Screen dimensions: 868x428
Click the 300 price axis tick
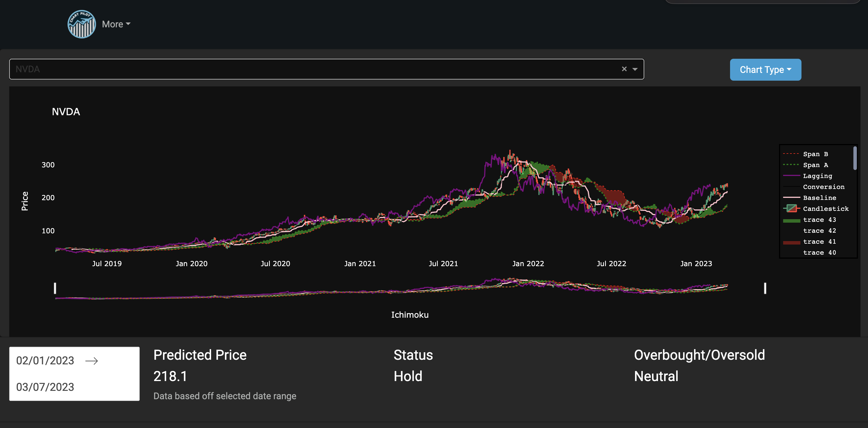click(48, 165)
